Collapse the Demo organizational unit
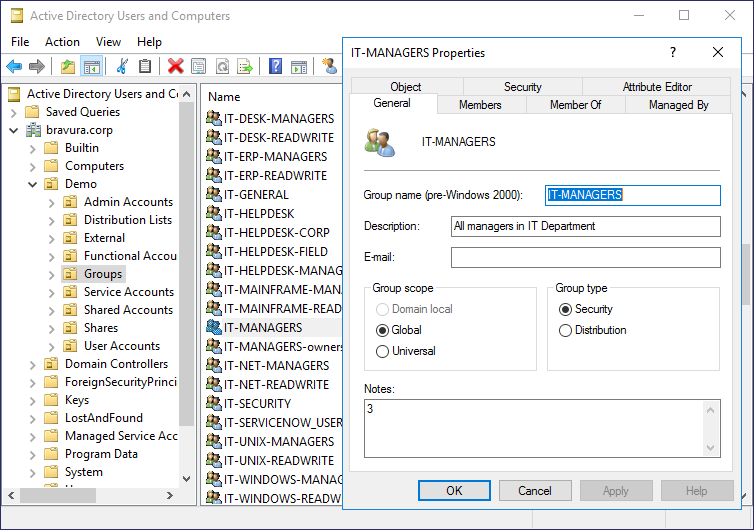This screenshot has width=754, height=530. (33, 184)
